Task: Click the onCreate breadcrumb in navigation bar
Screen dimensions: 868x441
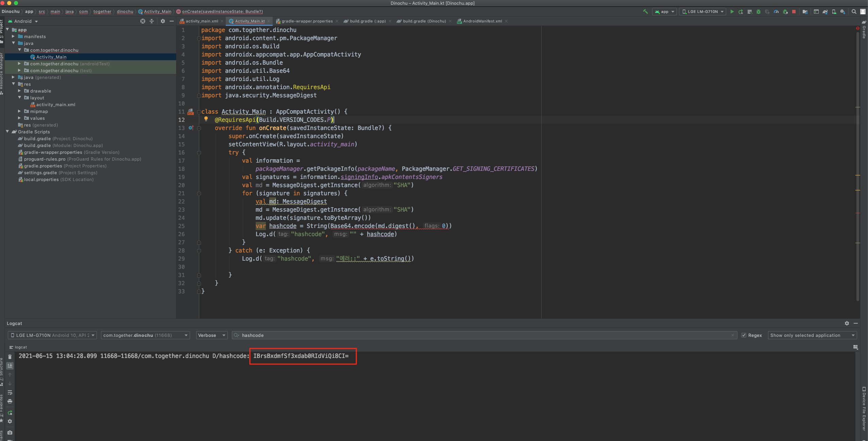Action: coord(222,12)
